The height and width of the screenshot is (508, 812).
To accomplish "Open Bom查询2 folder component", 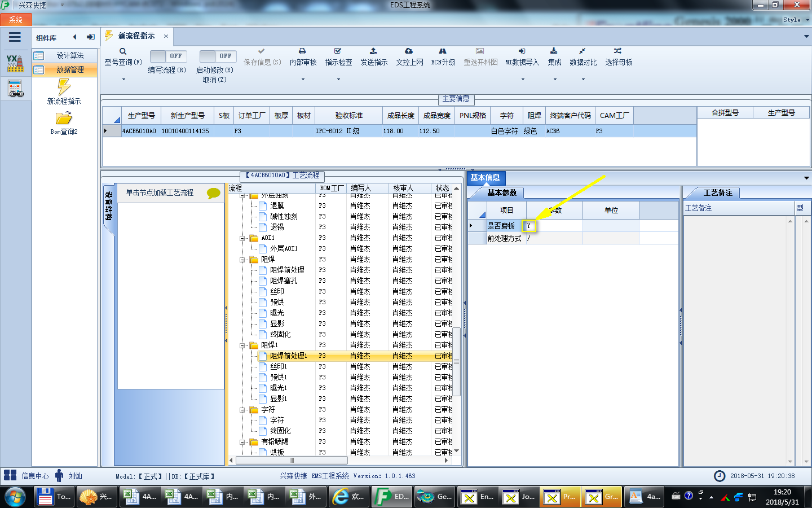I will (x=64, y=123).
